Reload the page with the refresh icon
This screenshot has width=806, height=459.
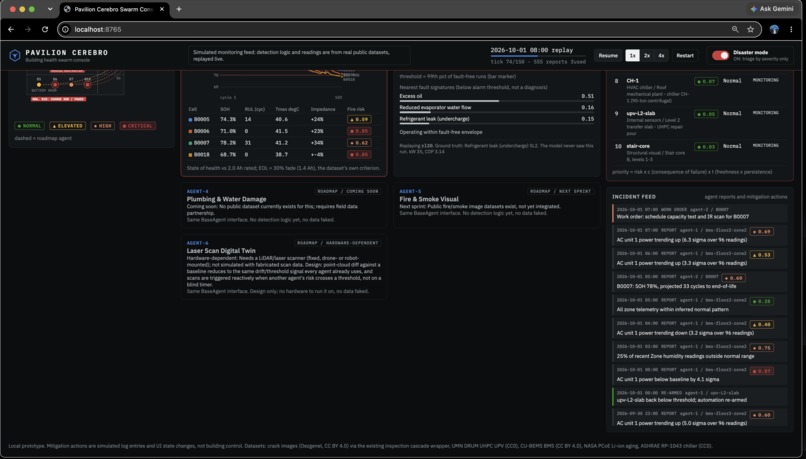(45, 29)
